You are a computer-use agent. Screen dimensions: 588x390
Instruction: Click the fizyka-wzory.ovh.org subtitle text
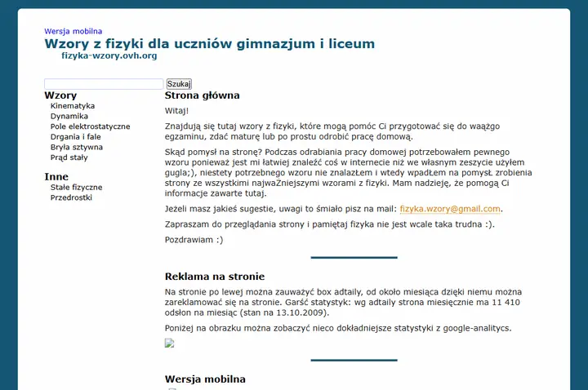[x=109, y=55]
